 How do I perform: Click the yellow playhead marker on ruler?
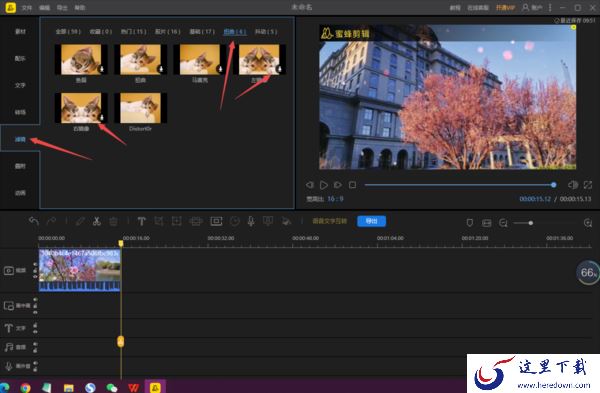121,243
